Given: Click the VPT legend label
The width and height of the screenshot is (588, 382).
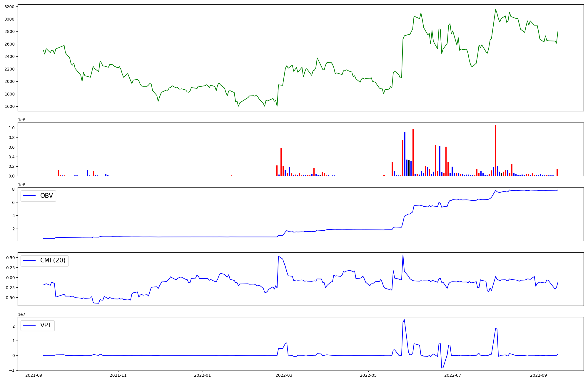Looking at the screenshot, I should click(46, 325).
